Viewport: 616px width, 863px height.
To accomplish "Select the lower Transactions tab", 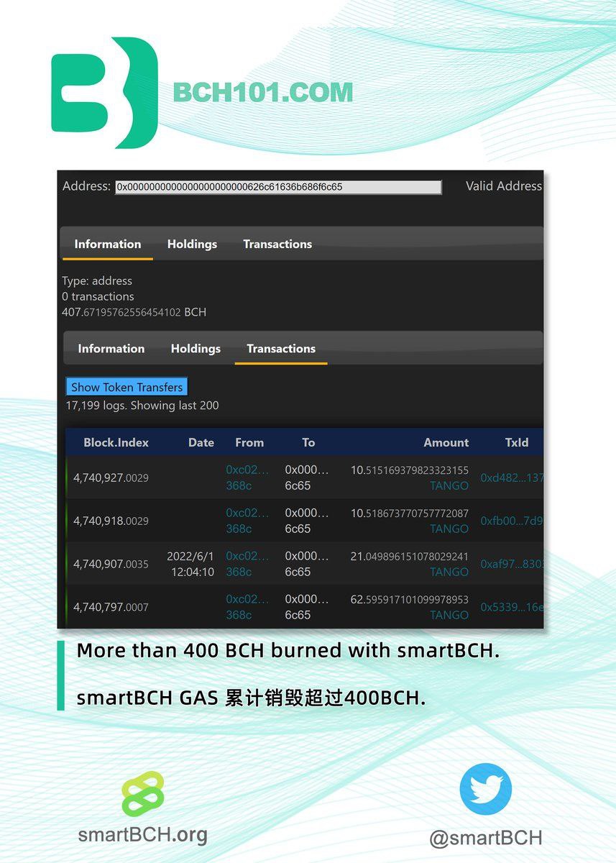I will coord(281,348).
